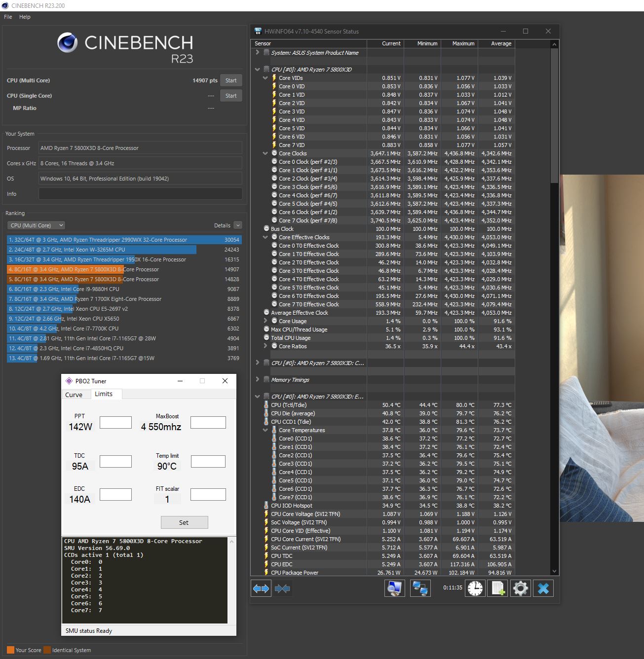Click the HWiNFO vertical scrollbar thumb

tap(554, 116)
